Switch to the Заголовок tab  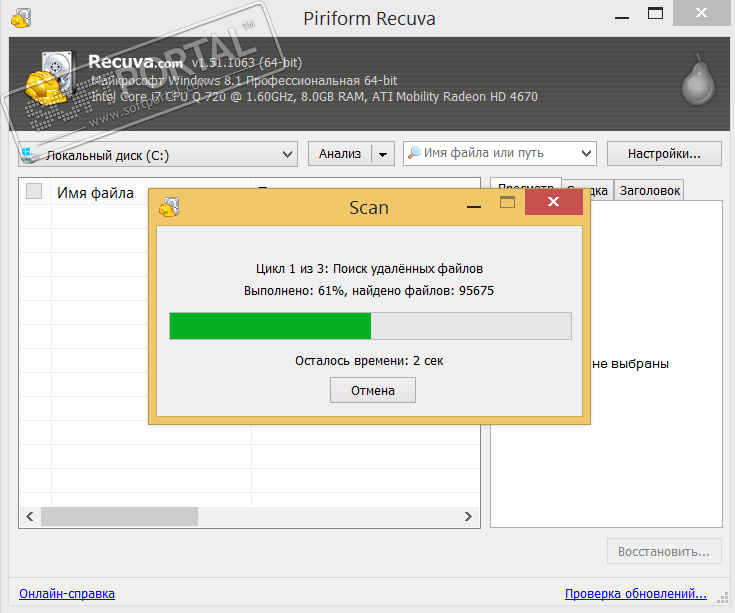coord(649,190)
